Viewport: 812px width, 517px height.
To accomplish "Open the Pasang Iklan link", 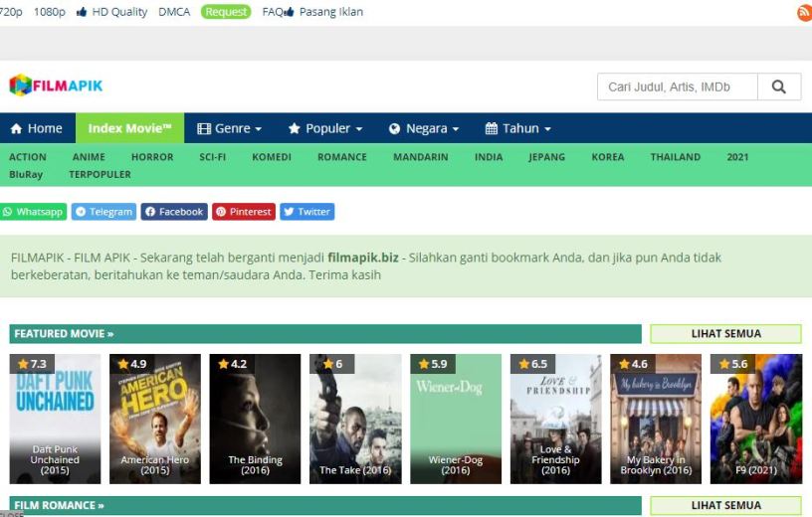I will point(331,11).
